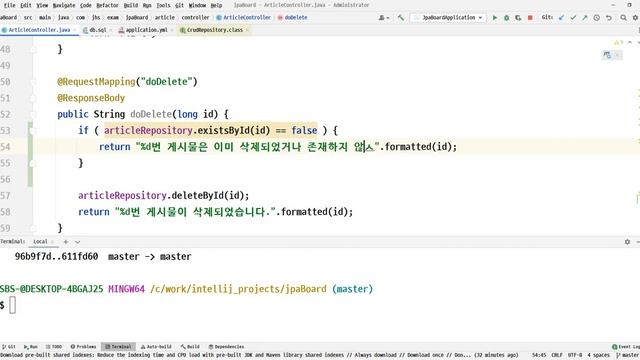This screenshot has height=360, width=640.
Task: Click the existsById call on line 53
Action: tap(224, 130)
